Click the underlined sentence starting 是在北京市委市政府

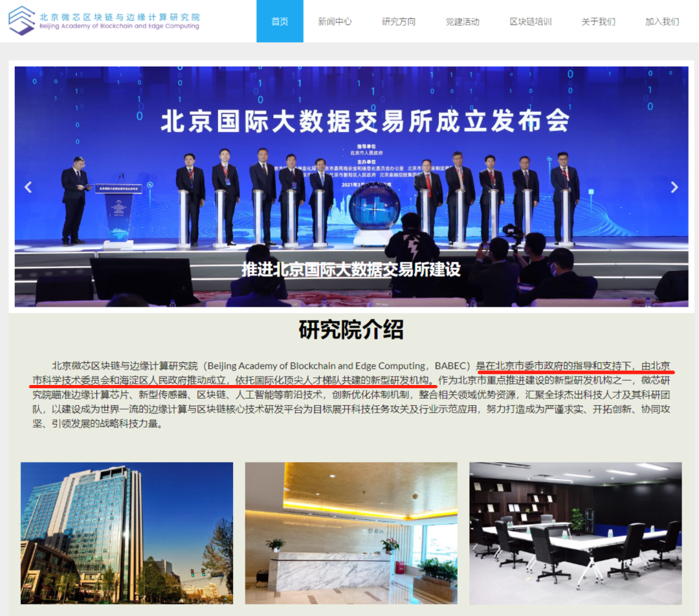click(352, 373)
